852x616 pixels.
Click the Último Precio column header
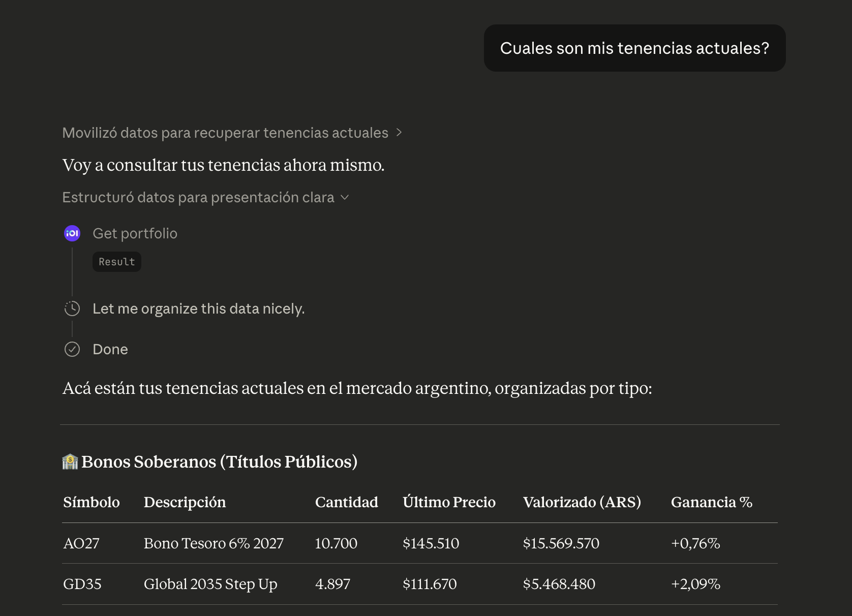[449, 502]
